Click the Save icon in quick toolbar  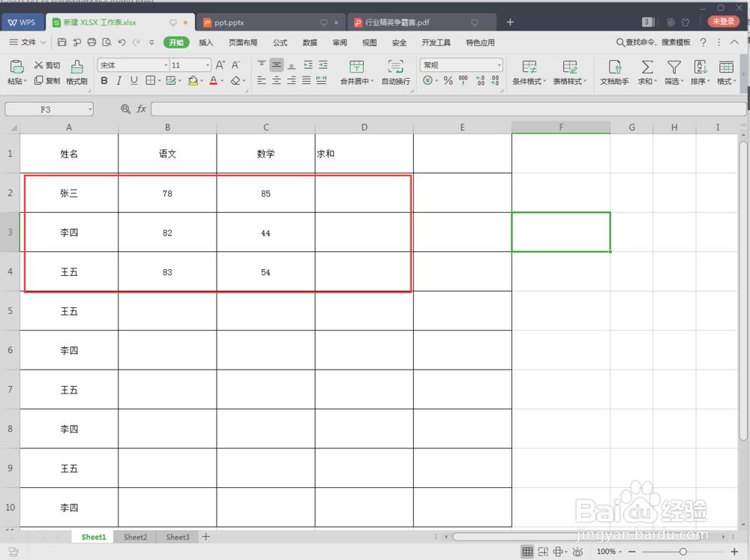pos(61,43)
